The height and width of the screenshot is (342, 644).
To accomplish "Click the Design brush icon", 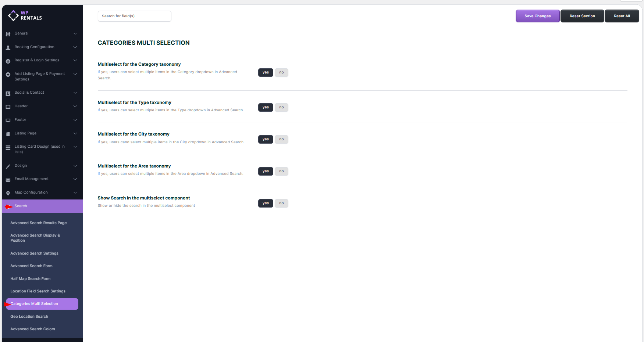I will coord(8,166).
